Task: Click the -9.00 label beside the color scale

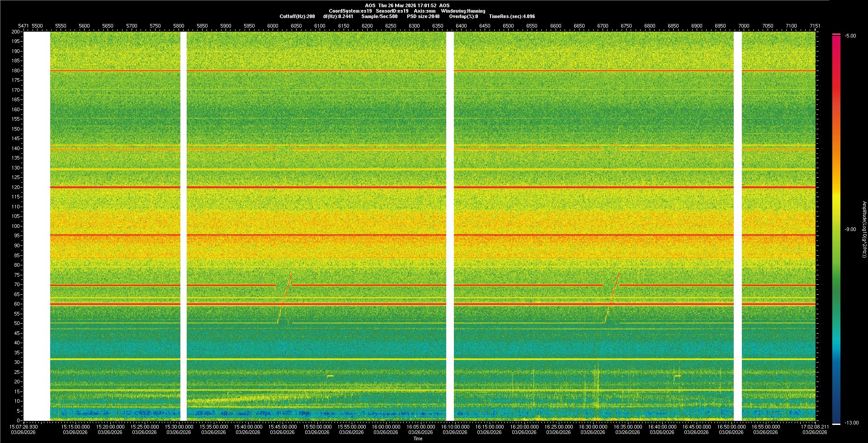Action: [850, 229]
